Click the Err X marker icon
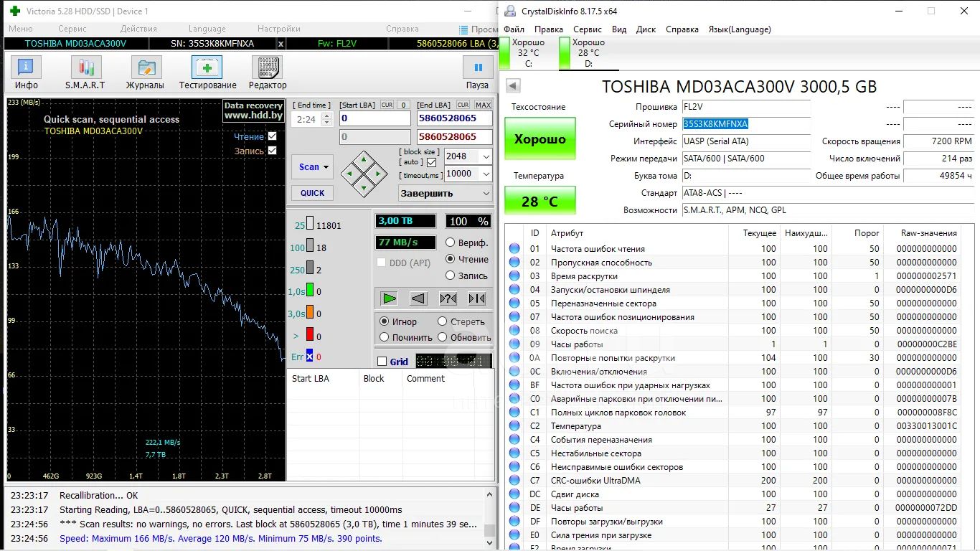This screenshot has height=551, width=980. coord(310,357)
